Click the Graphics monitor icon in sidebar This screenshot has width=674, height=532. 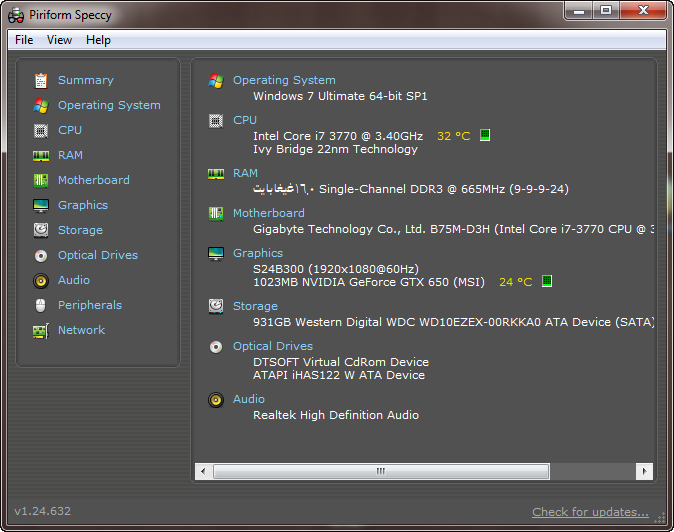[x=41, y=205]
